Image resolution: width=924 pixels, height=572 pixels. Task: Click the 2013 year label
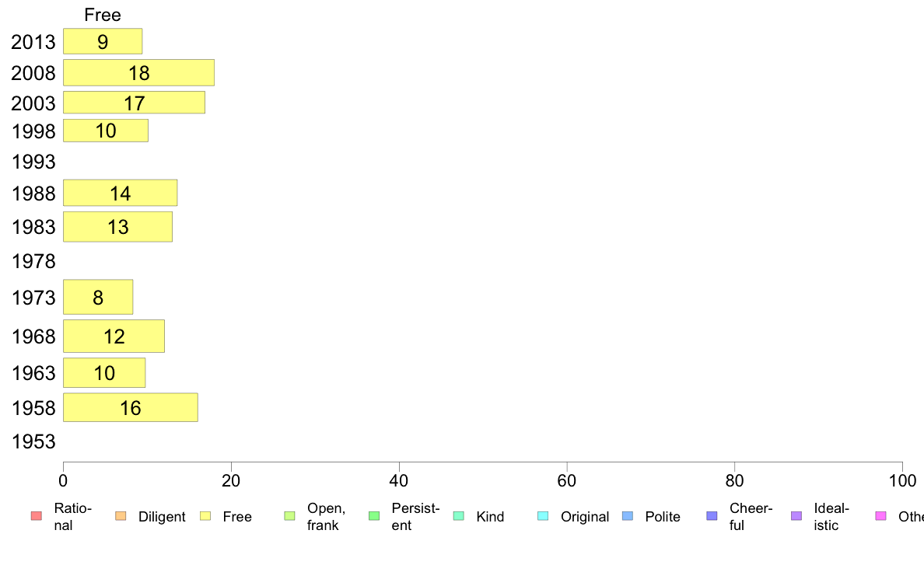coord(33,42)
